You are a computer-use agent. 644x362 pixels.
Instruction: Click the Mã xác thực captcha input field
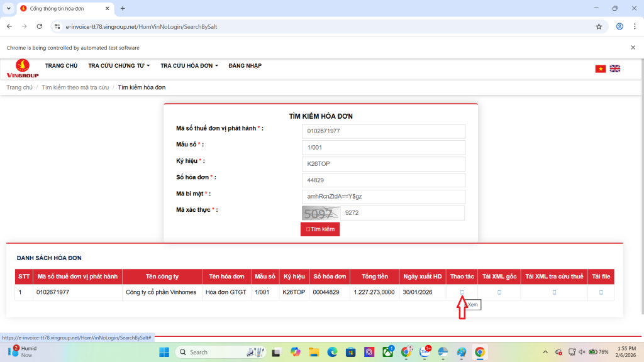tap(402, 213)
